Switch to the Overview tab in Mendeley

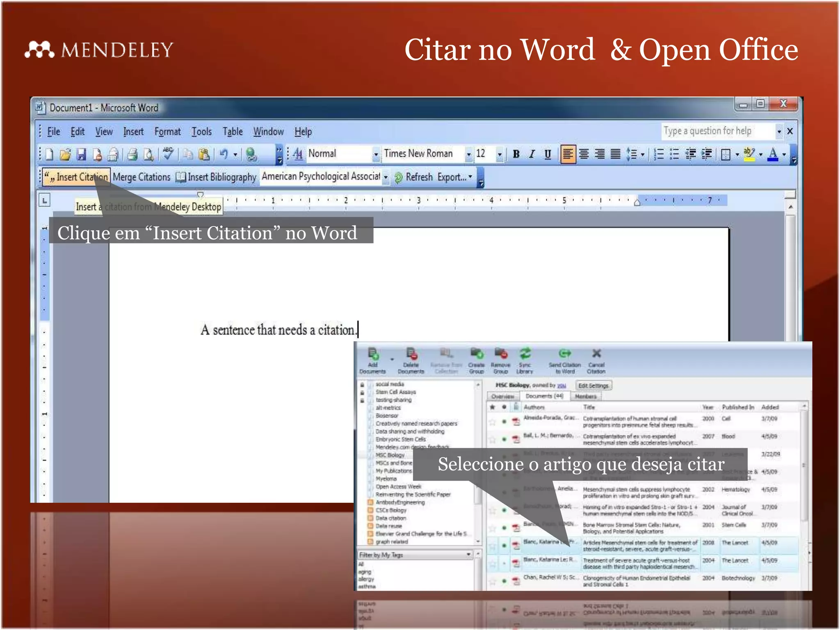[502, 397]
